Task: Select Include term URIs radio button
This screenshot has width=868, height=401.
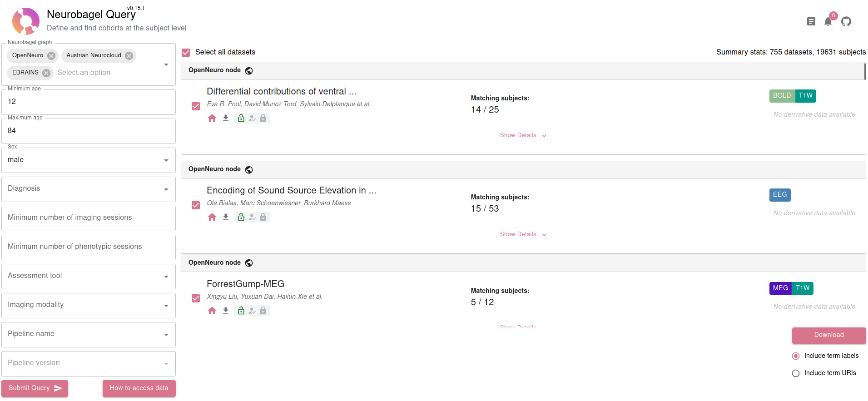Action: [796, 373]
